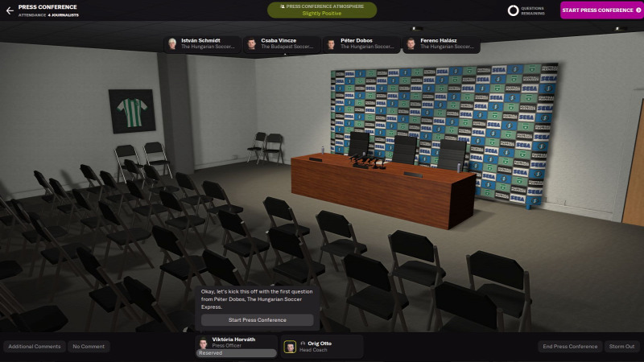
Task: Click the questions remaining circle icon
Action: [513, 10]
